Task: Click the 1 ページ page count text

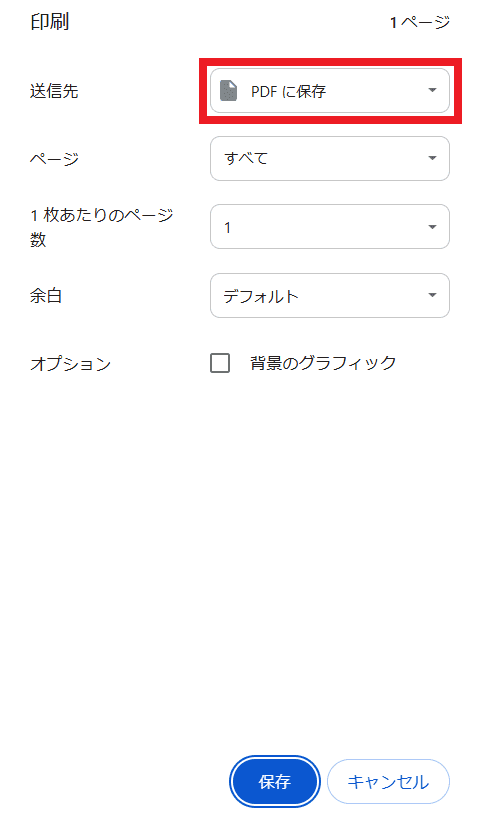Action: [419, 22]
